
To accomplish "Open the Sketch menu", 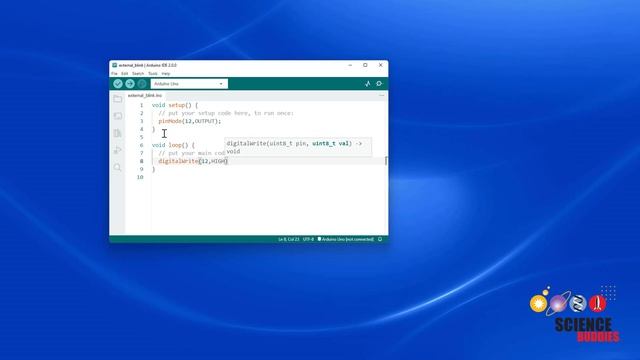I will pos(138,73).
